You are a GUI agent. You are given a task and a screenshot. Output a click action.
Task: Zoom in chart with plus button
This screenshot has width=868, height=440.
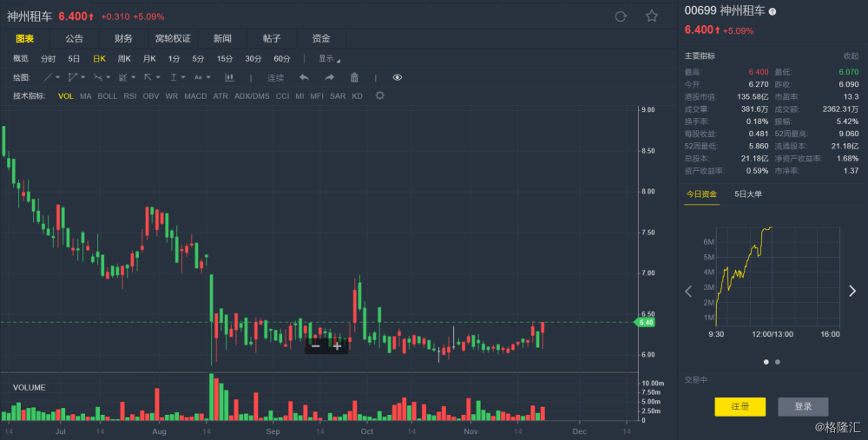coord(337,346)
